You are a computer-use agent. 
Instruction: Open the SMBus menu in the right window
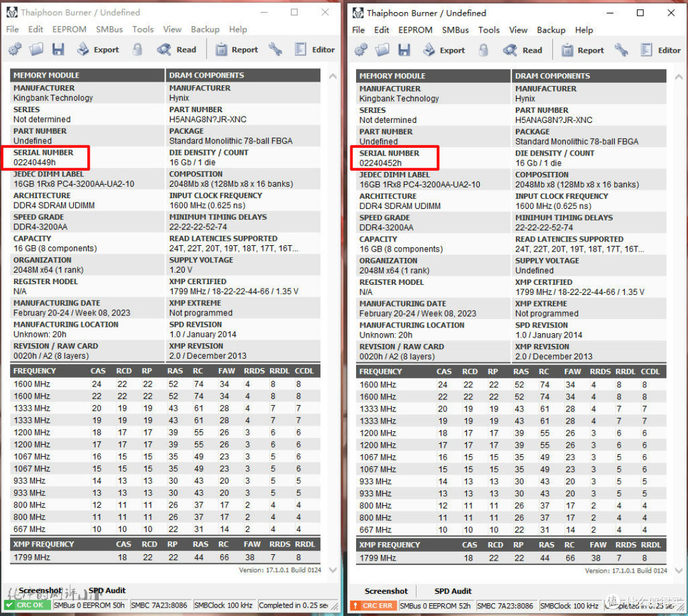(455, 30)
